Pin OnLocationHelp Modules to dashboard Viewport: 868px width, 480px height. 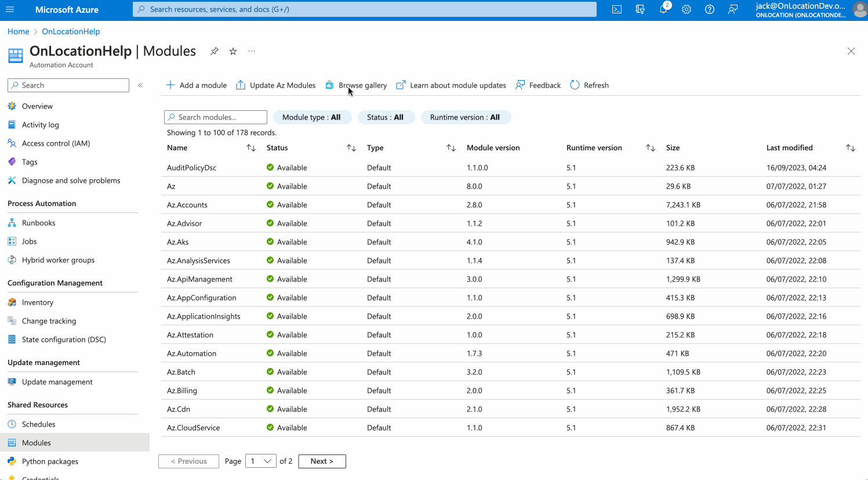click(214, 51)
